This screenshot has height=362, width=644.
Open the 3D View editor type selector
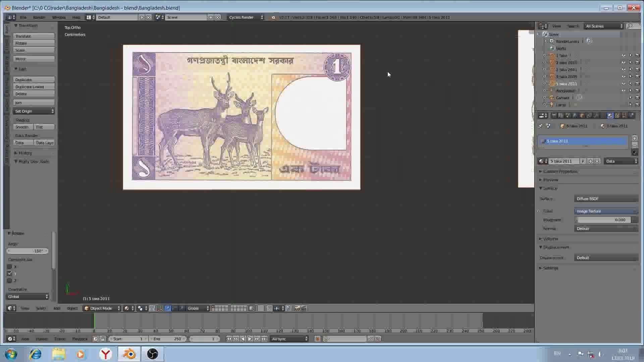11,308
